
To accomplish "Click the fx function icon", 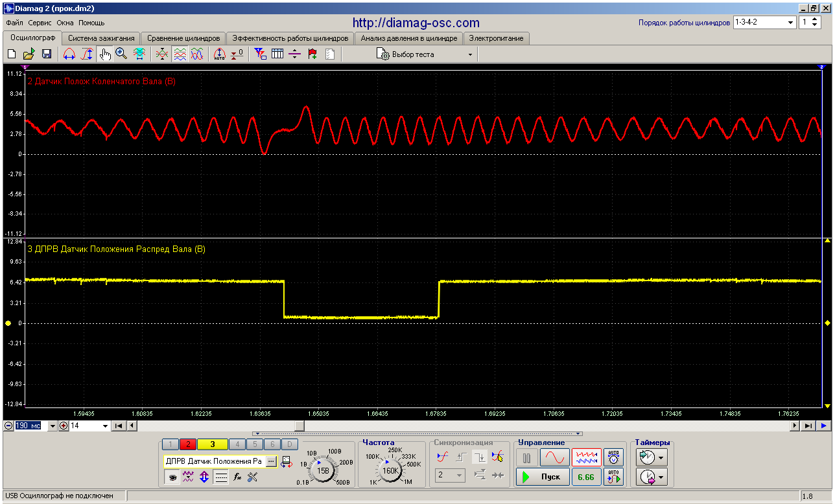I will 237,477.
